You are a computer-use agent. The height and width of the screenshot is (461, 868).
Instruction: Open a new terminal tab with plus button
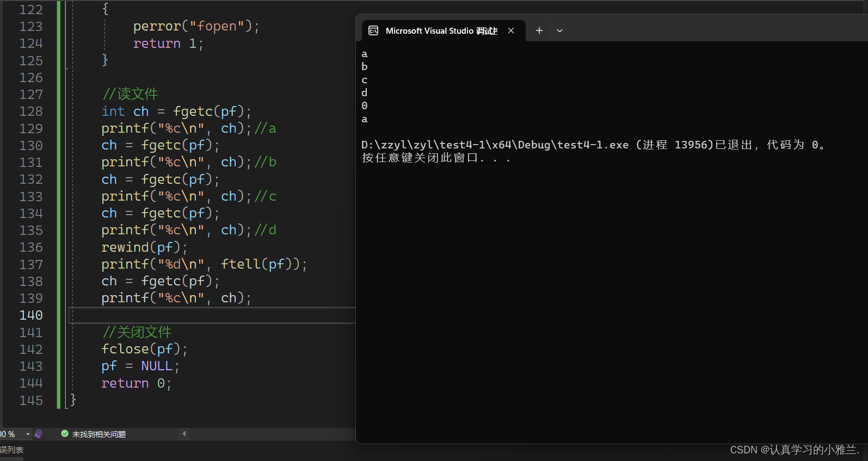[x=539, y=31]
